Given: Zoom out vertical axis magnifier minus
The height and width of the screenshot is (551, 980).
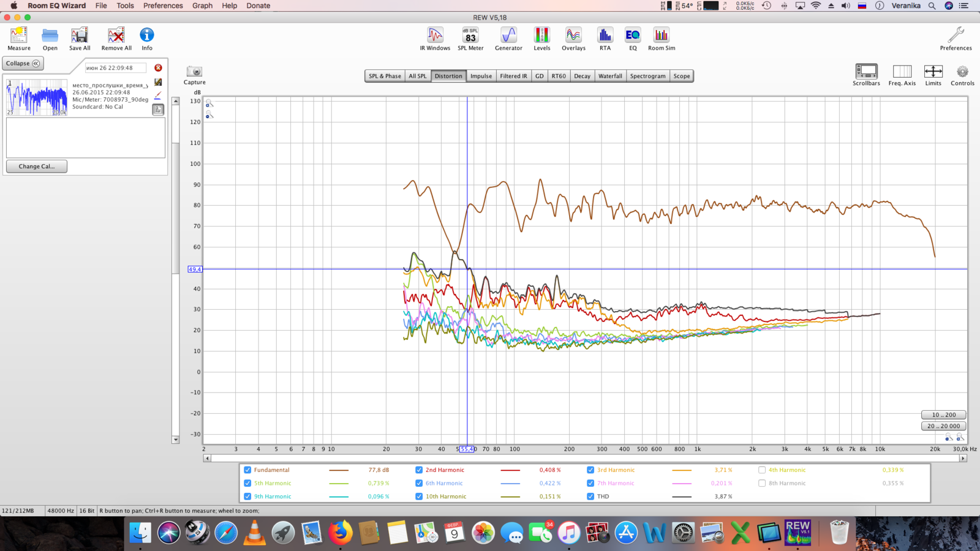Looking at the screenshot, I should click(209, 115).
